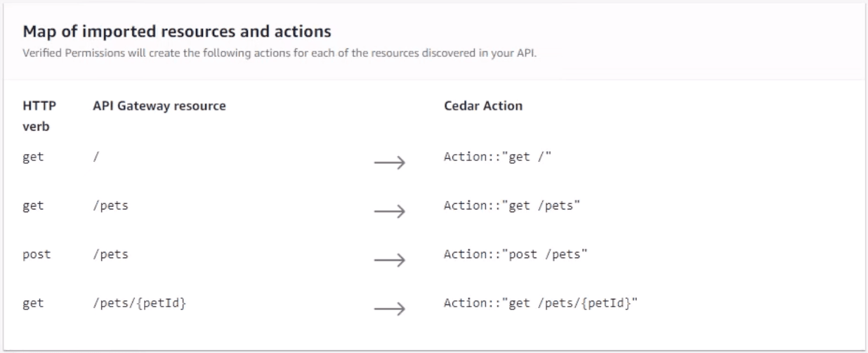Click the root "/" API Gateway resource
868x353 pixels.
point(96,157)
